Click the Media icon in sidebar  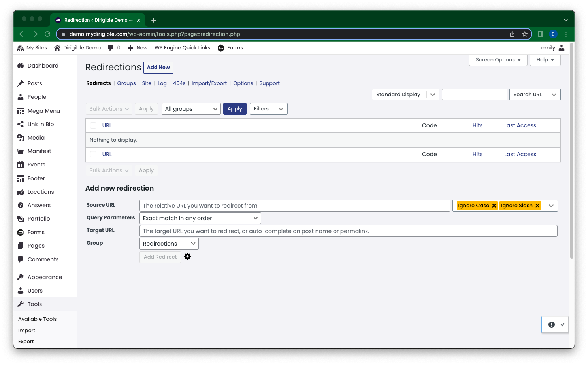(x=21, y=138)
